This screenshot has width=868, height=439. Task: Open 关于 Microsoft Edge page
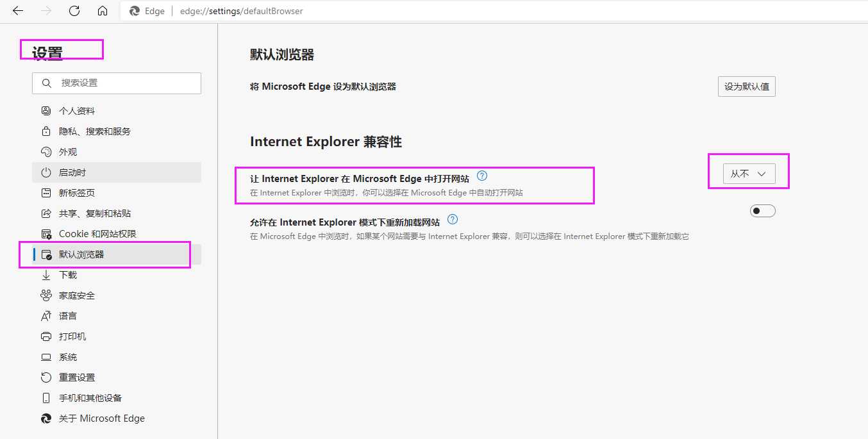(x=117, y=418)
